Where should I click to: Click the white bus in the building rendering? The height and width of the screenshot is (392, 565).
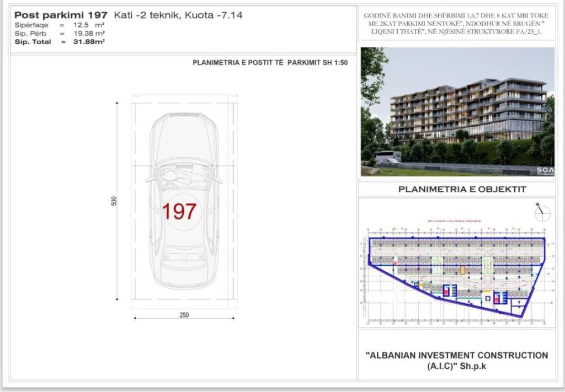coord(388,158)
